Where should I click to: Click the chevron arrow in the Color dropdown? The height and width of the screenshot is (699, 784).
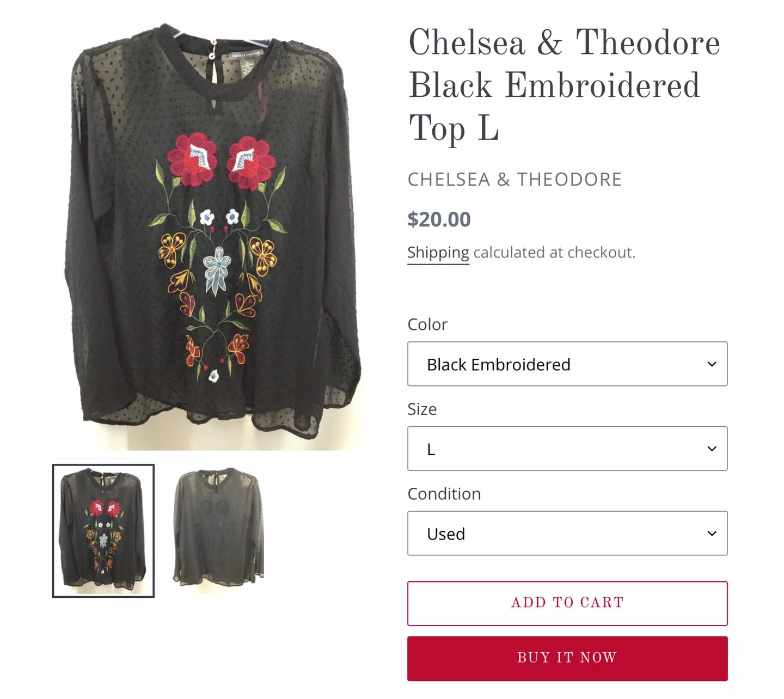point(712,364)
